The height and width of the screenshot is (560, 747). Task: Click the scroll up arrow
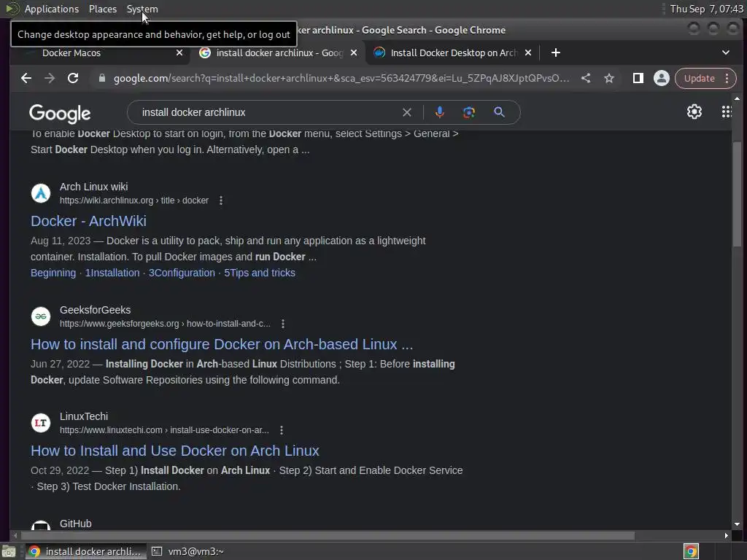point(737,98)
